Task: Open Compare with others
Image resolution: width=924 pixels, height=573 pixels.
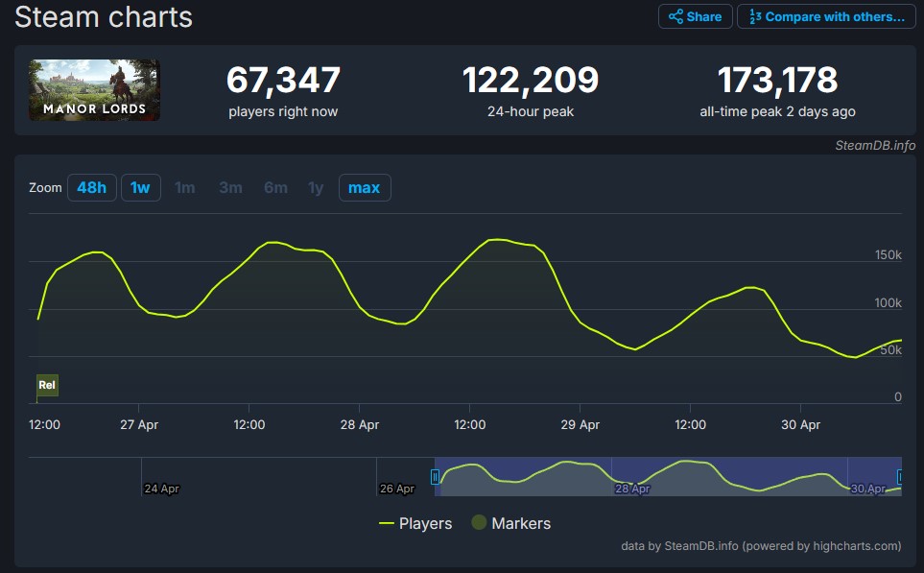Action: 826,16
